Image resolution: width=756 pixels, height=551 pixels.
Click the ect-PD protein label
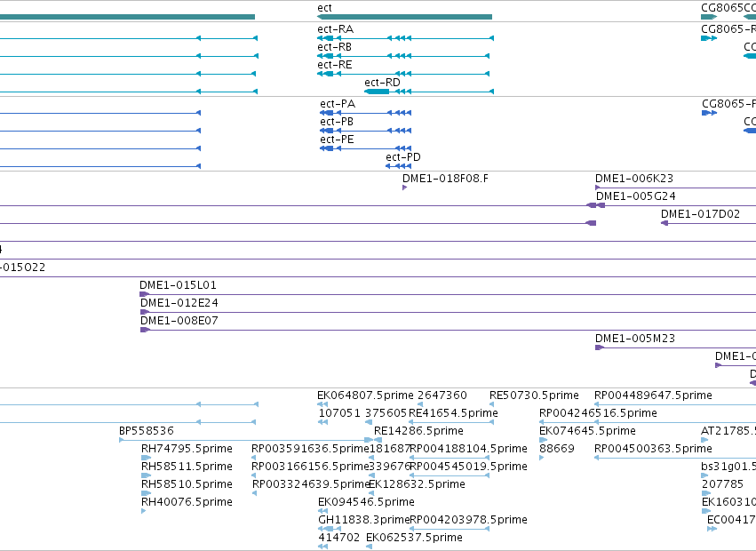click(x=403, y=158)
